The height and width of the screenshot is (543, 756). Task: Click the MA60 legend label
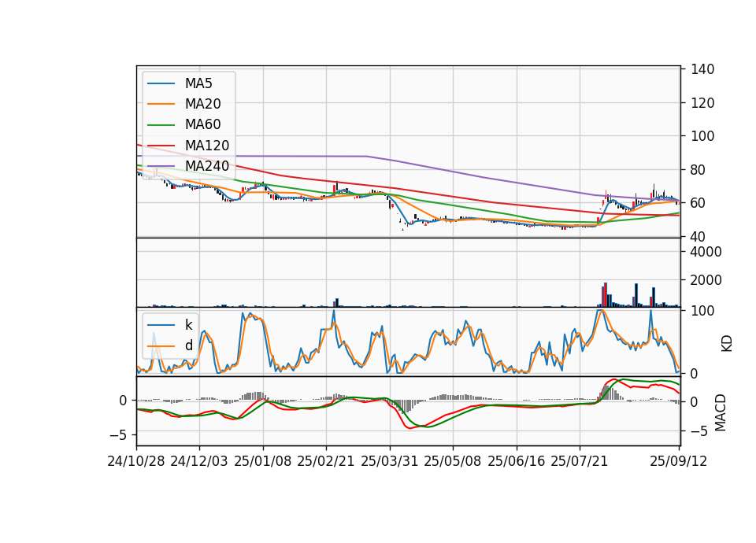click(x=202, y=124)
